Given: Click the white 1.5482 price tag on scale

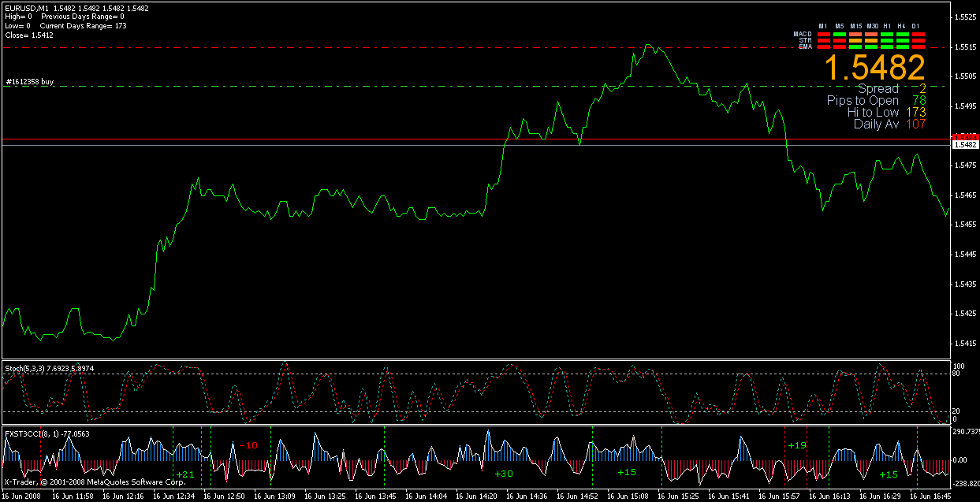Looking at the screenshot, I should pos(965,145).
